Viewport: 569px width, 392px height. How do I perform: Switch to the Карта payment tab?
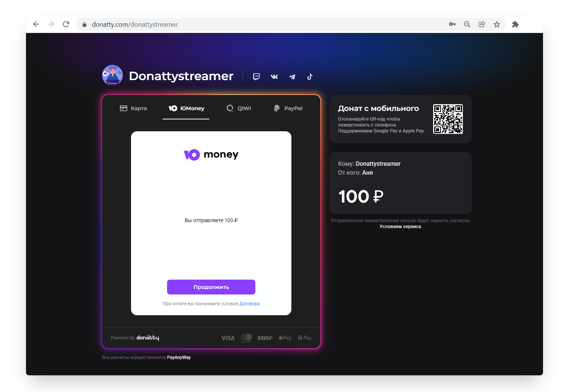coord(133,108)
